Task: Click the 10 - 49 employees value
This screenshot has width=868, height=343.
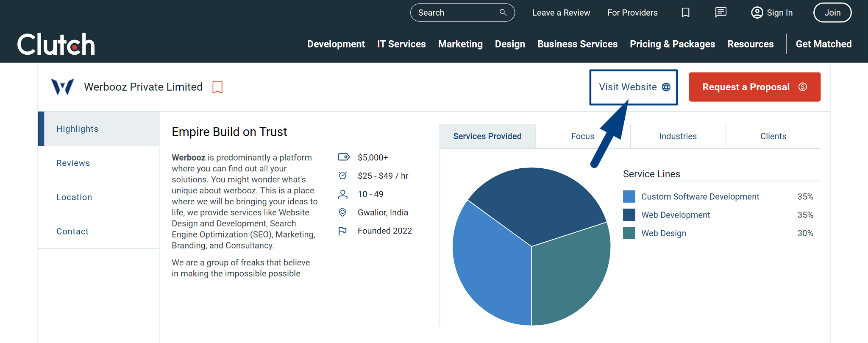Action: (x=370, y=194)
